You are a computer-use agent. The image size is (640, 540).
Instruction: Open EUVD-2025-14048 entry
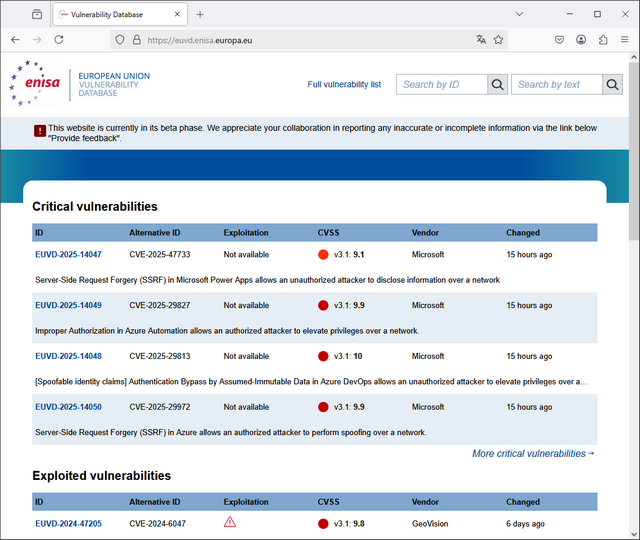point(68,356)
